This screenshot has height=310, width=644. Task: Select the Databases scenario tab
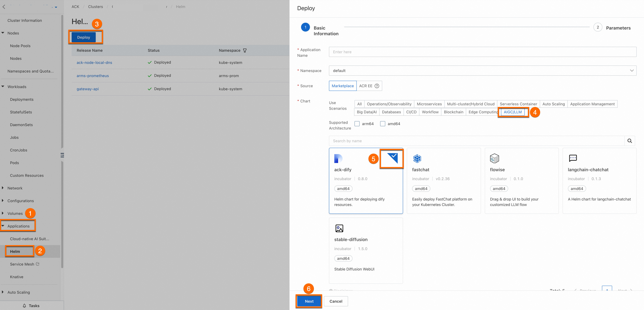[391, 112]
